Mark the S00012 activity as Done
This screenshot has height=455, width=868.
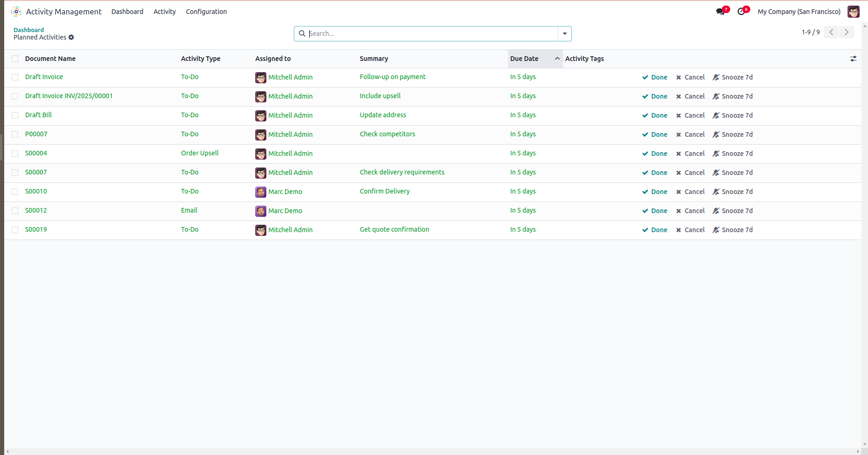[x=655, y=211]
